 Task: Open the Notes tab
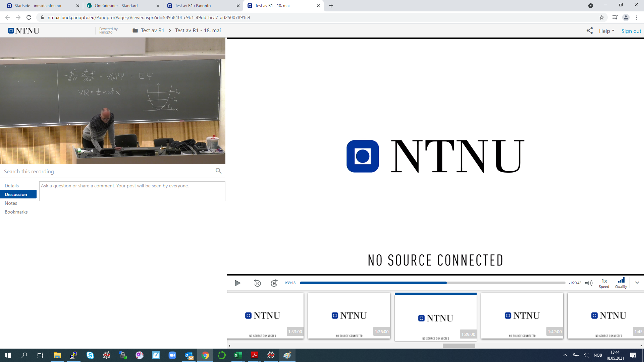click(x=11, y=203)
